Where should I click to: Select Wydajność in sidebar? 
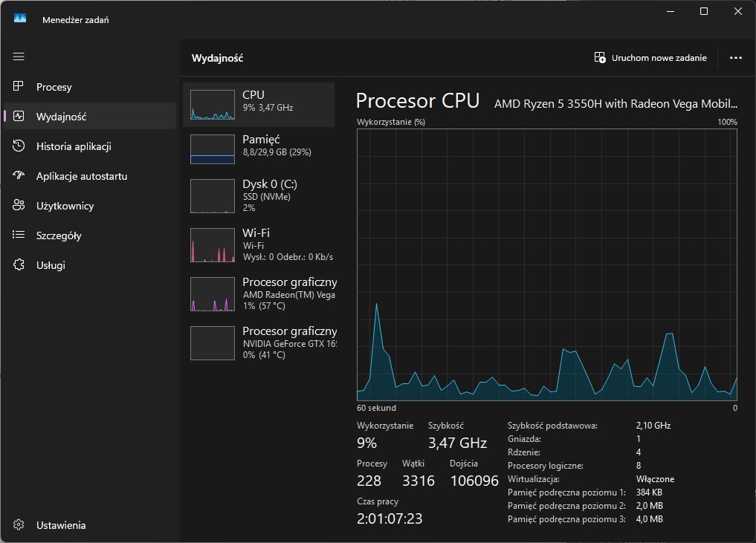(61, 117)
